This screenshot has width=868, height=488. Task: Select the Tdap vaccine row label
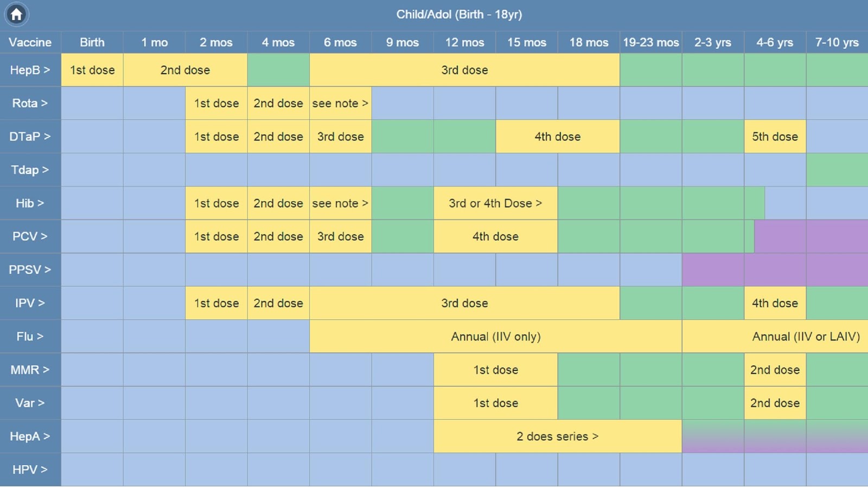(x=30, y=170)
